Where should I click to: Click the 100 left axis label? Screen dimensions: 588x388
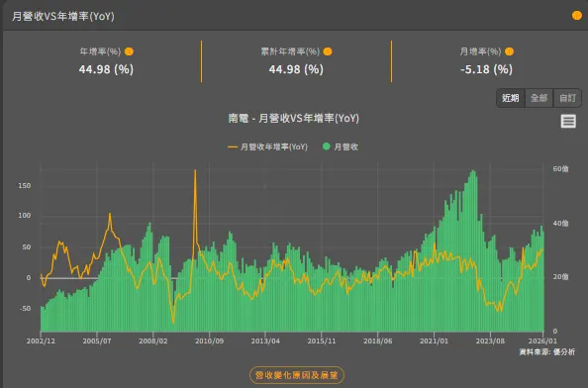[x=25, y=216]
